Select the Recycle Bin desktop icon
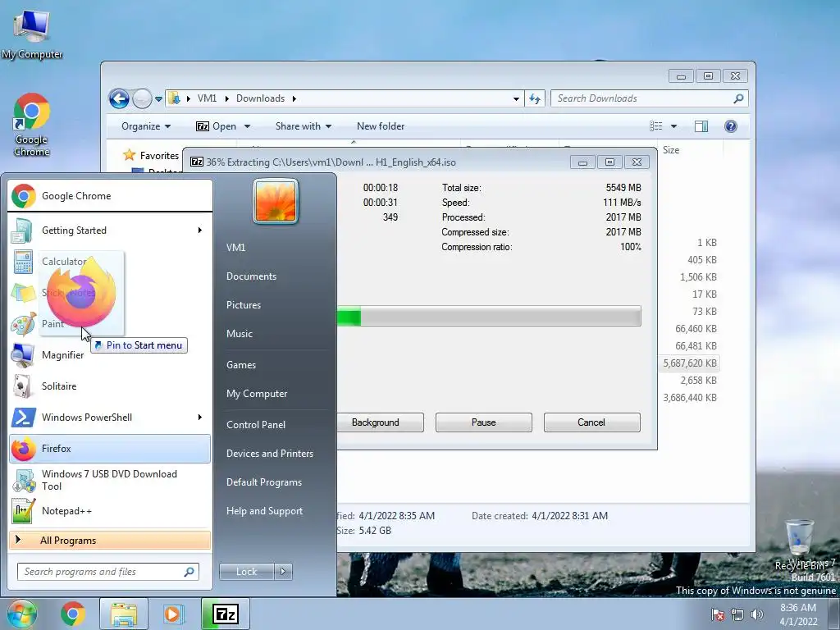This screenshot has width=840, height=630. pos(801,545)
